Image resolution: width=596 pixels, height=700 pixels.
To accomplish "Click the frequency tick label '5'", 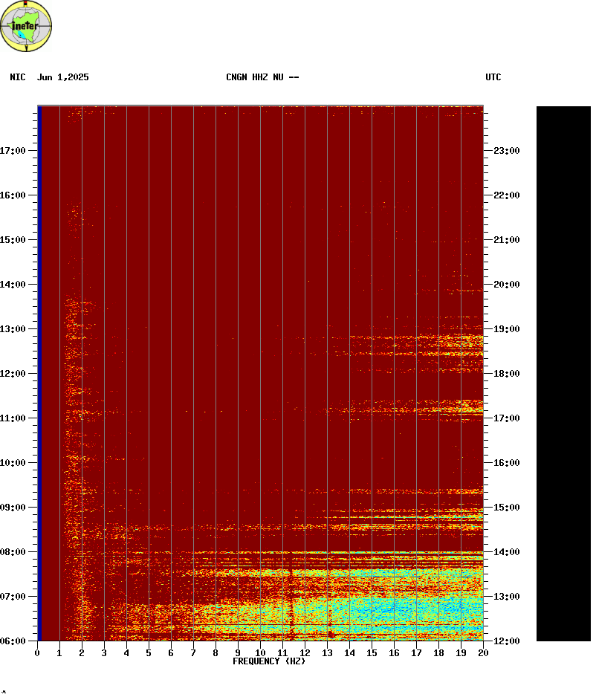I will [x=149, y=653].
